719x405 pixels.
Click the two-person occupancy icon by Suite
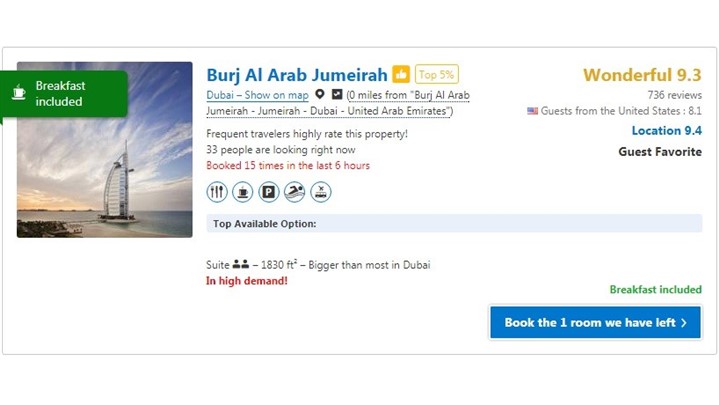tap(240, 265)
